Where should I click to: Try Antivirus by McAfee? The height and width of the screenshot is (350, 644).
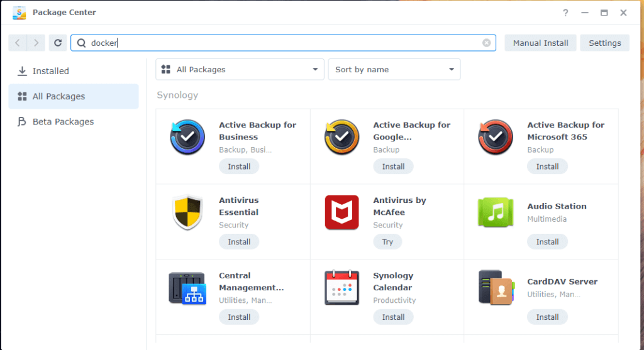(x=387, y=242)
